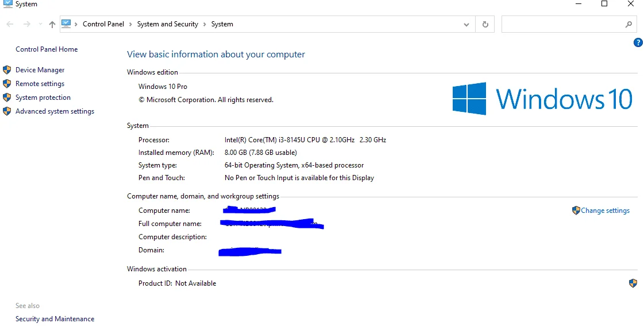Open the recent locations dropdown arrow
Screen dimensions: 644x331
pyautogui.click(x=40, y=24)
